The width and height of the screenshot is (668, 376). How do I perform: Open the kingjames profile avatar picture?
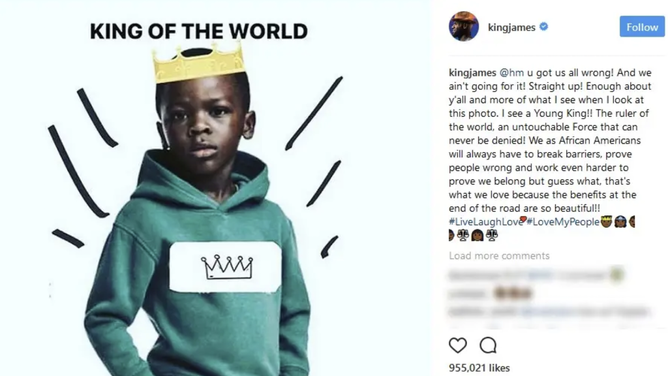tap(464, 26)
